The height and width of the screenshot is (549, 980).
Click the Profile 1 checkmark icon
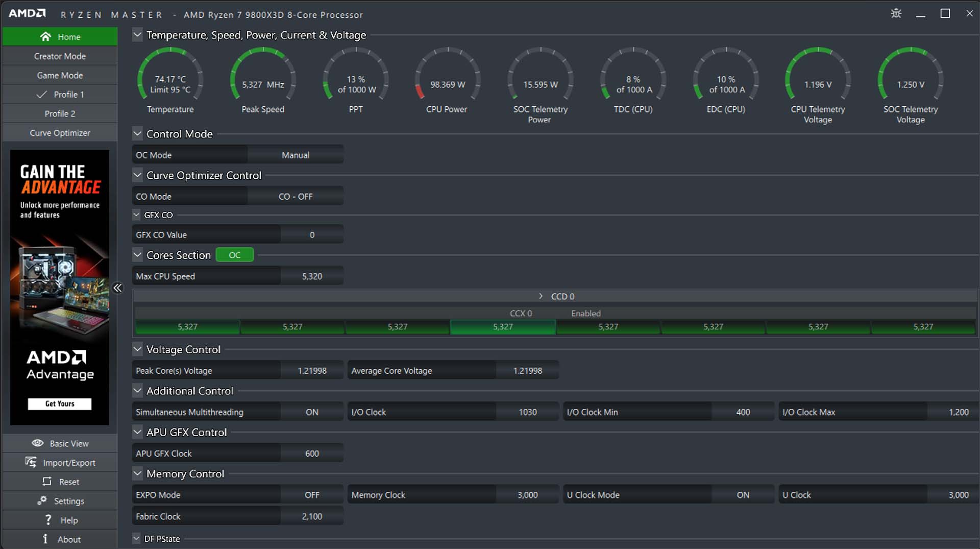42,94
